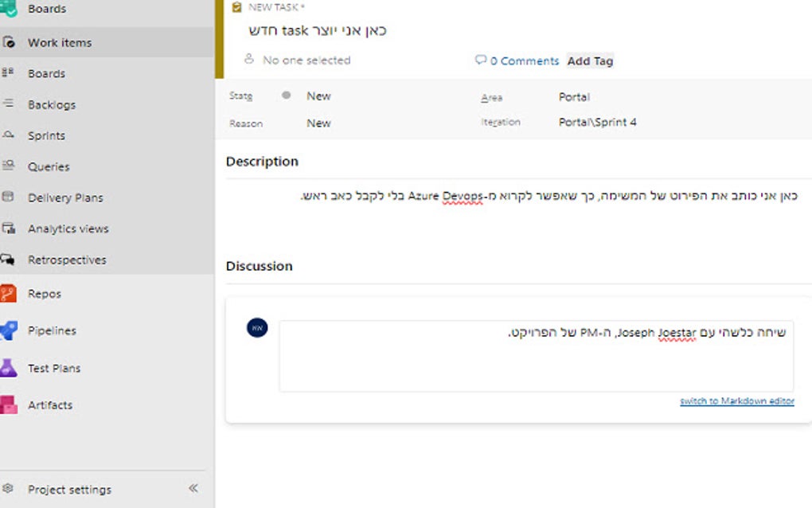The image size is (812, 508).
Task: Click the Work items icon in sidebar
Action: (9, 43)
